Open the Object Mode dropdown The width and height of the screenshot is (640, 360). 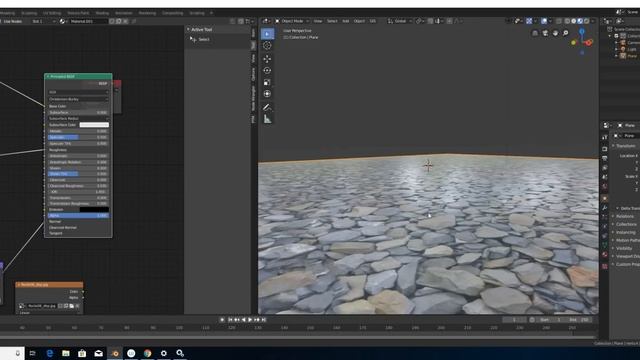tap(292, 21)
